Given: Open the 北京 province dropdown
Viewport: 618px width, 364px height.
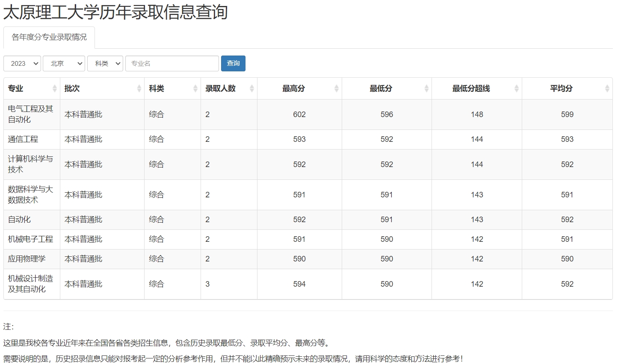Looking at the screenshot, I should pos(64,63).
